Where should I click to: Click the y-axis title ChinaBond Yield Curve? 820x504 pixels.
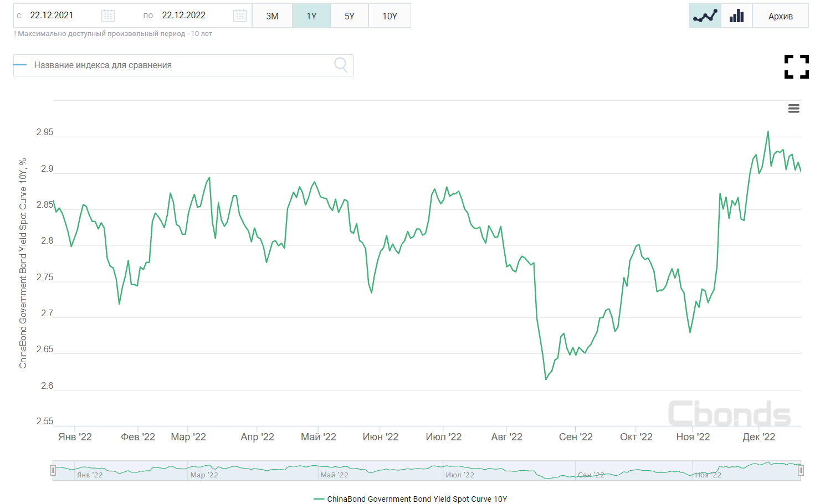click(x=23, y=263)
